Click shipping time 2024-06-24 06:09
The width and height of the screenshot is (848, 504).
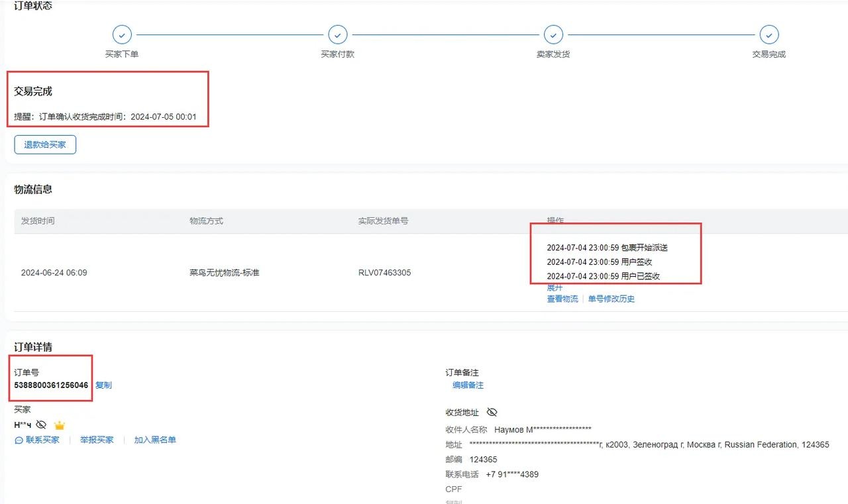click(x=54, y=272)
